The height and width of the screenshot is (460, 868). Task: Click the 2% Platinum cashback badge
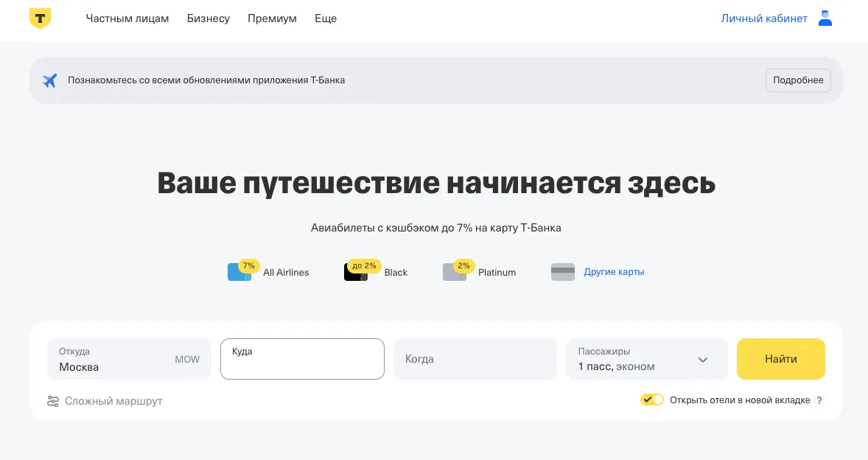464,265
